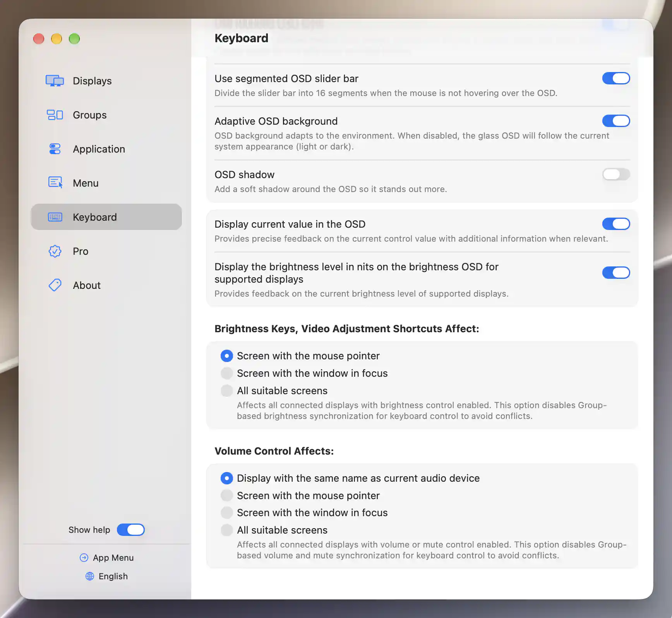Screen dimensions: 672x618
Task: Click the green zoom window button
Action: 74,39
